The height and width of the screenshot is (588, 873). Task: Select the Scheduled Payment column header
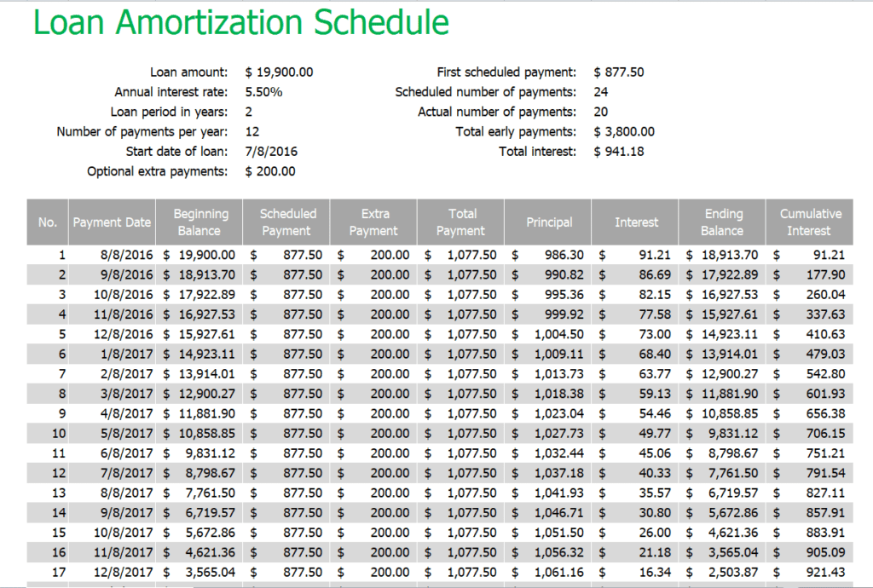point(286,222)
